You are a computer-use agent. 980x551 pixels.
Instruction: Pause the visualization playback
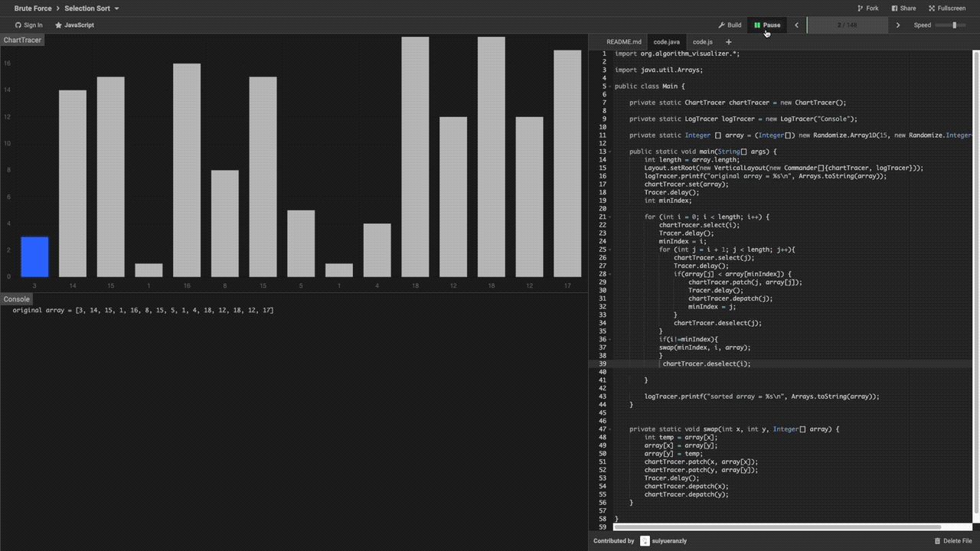(x=767, y=25)
